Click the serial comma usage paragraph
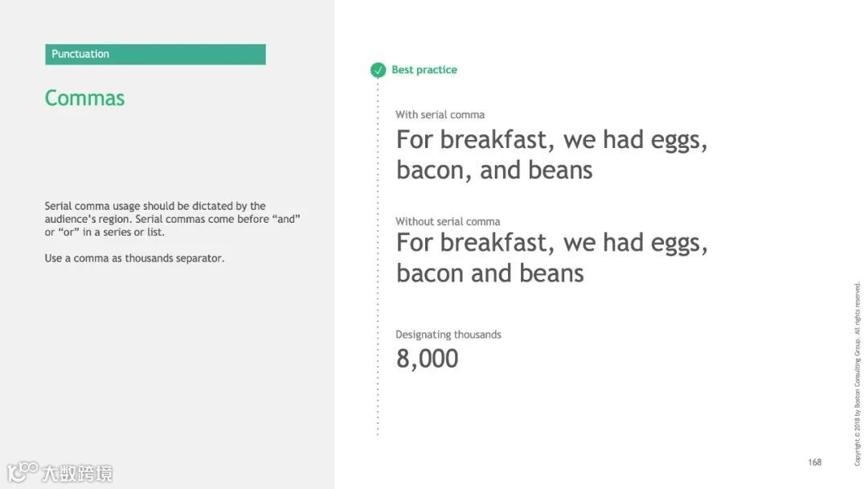The width and height of the screenshot is (868, 489). (172, 219)
